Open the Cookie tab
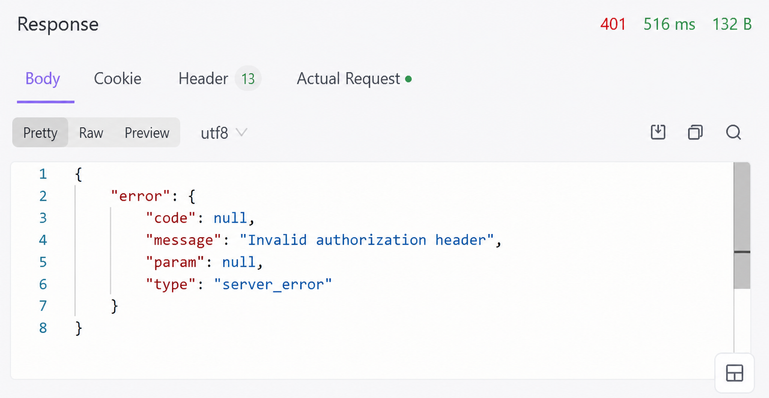769x398 pixels. [x=118, y=79]
